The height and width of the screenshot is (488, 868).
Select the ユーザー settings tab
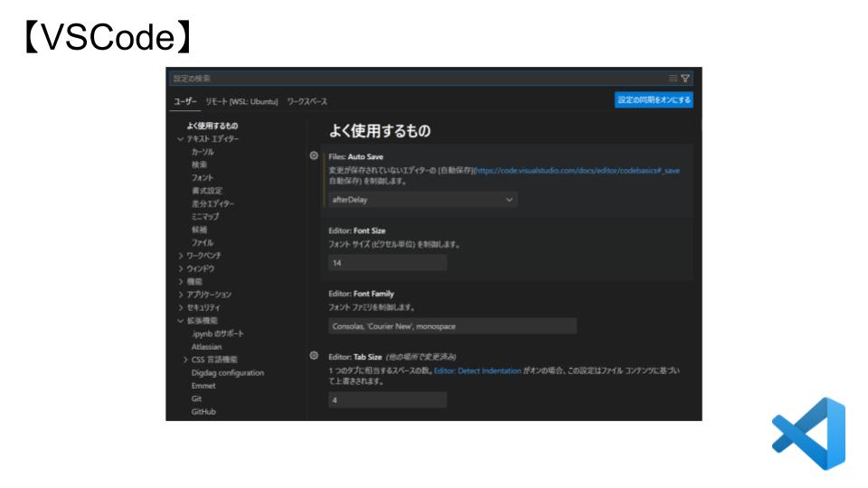(184, 102)
